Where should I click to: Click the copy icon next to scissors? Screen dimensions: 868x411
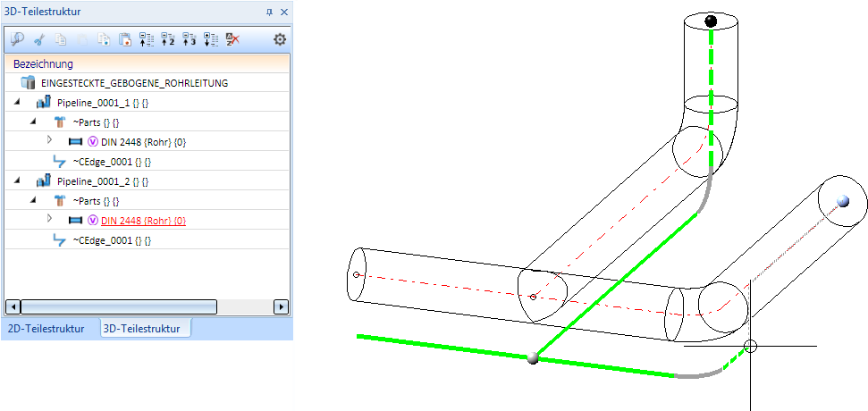click(x=62, y=39)
